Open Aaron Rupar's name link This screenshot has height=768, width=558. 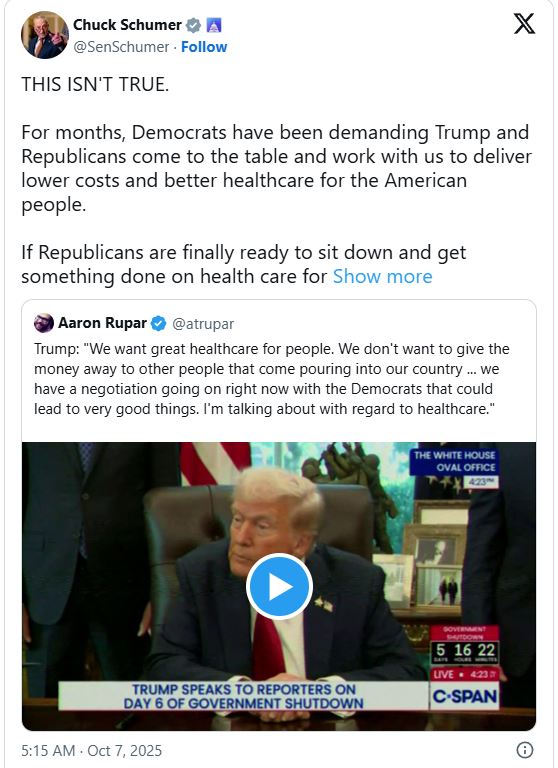pos(102,323)
